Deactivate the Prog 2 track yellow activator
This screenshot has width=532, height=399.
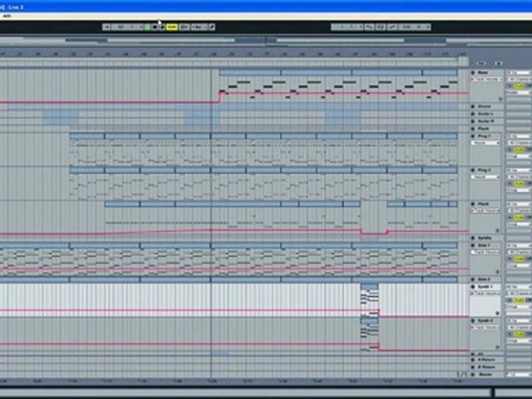pos(519,183)
